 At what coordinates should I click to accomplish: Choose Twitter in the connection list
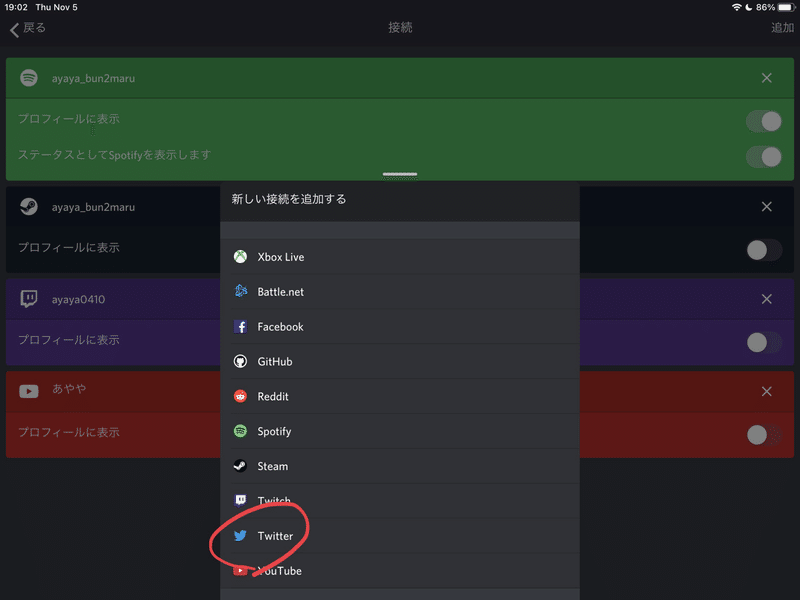coord(400,536)
